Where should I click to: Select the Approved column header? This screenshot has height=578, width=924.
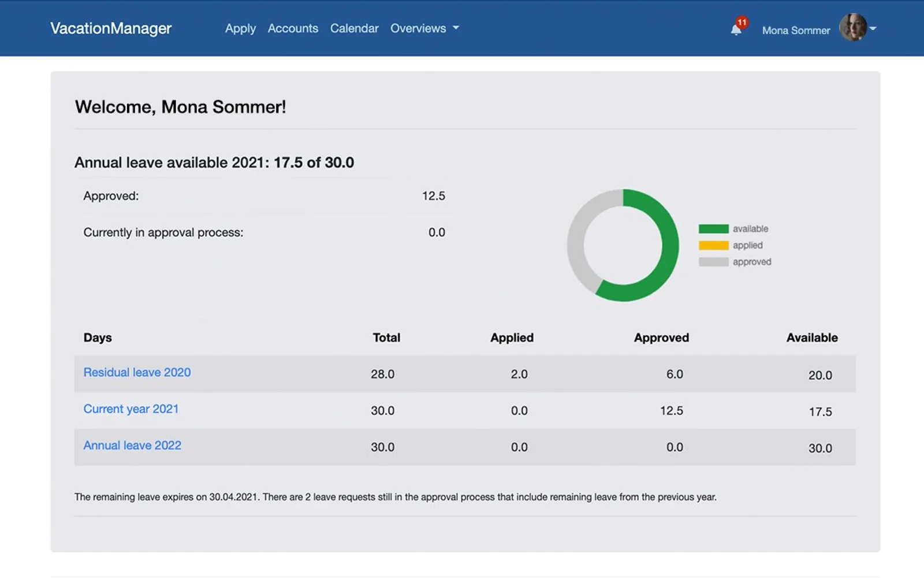coord(661,338)
